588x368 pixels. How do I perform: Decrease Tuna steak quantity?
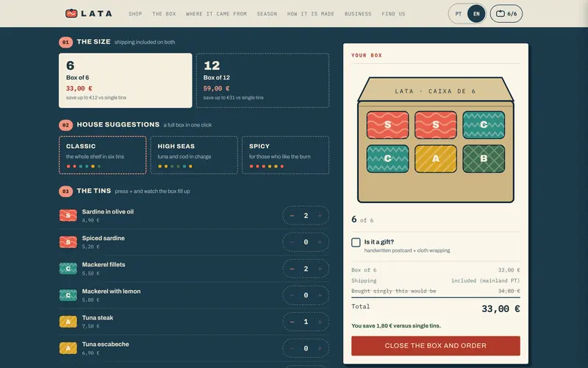click(292, 322)
